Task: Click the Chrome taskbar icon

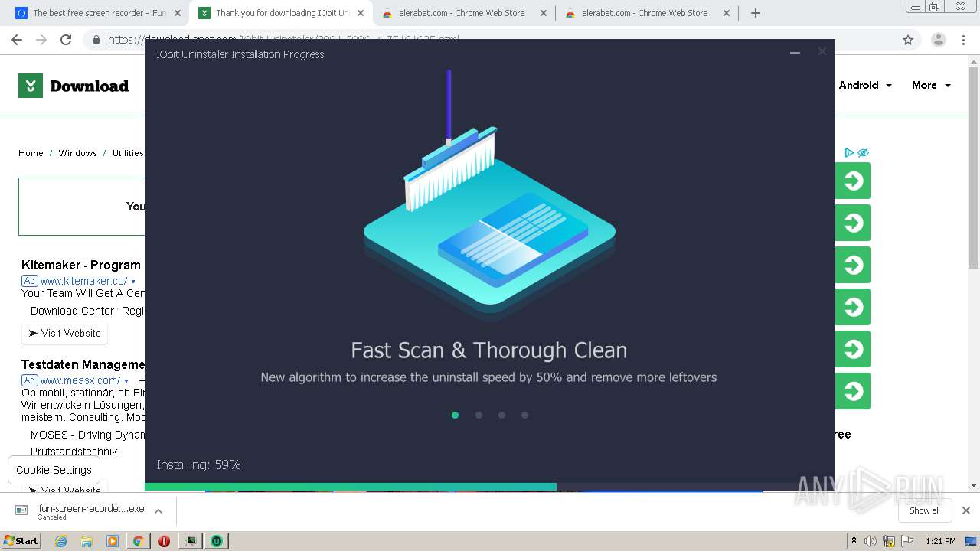Action: click(139, 541)
